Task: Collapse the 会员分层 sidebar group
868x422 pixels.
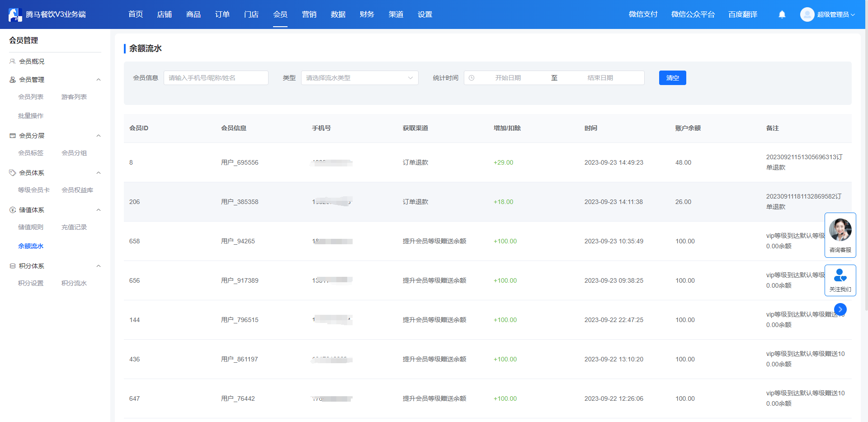Action: pos(99,136)
